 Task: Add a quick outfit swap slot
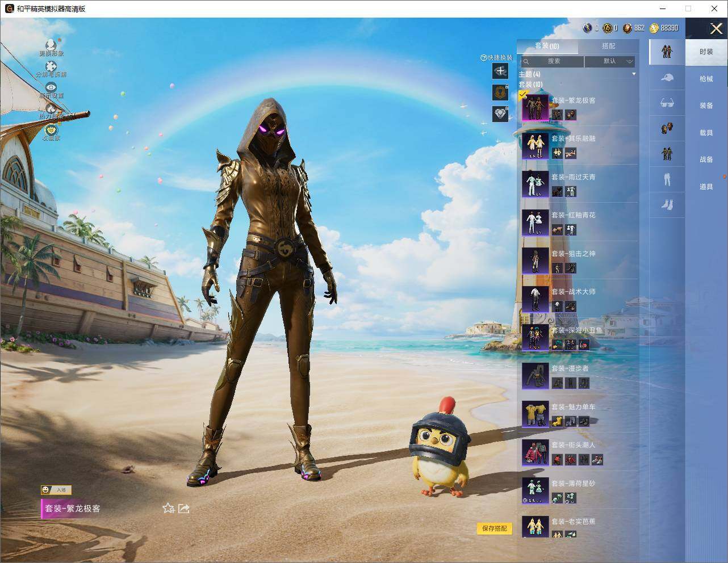(x=500, y=71)
